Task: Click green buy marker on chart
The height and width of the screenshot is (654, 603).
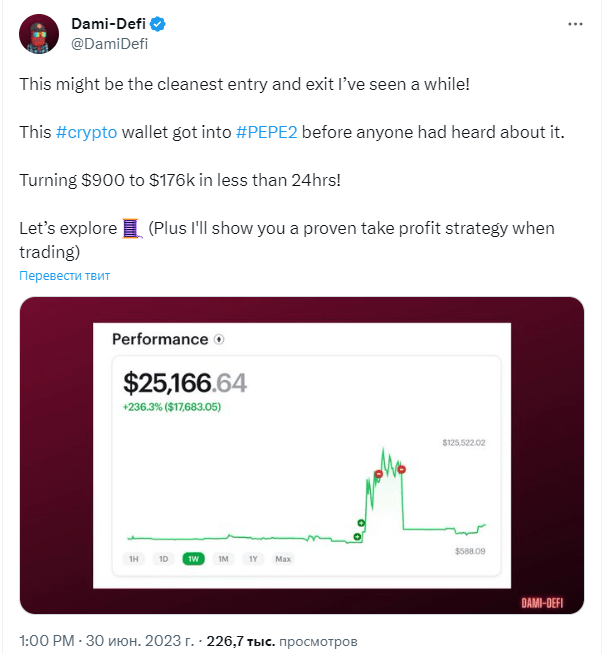Action: (361, 523)
